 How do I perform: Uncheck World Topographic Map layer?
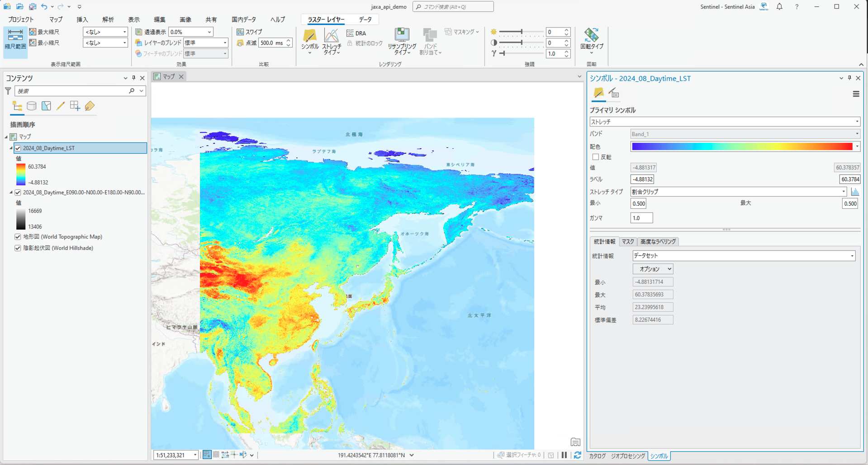pyautogui.click(x=18, y=237)
